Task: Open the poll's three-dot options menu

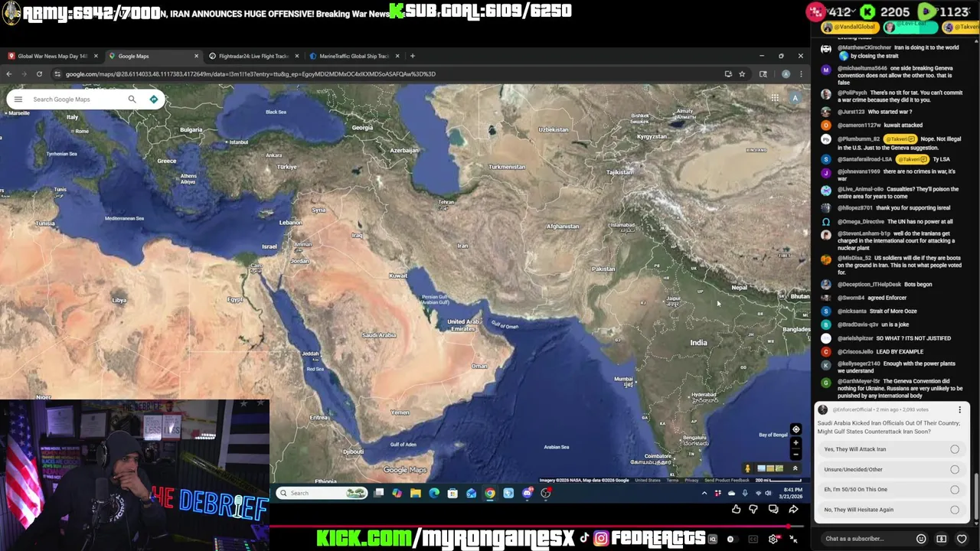Action: [x=959, y=410]
